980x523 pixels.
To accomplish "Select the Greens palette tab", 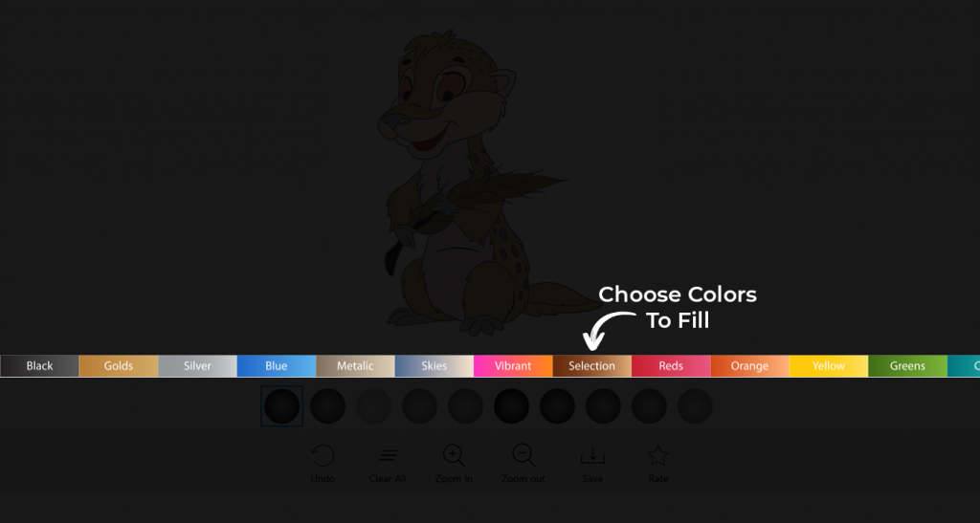I will [x=907, y=366].
